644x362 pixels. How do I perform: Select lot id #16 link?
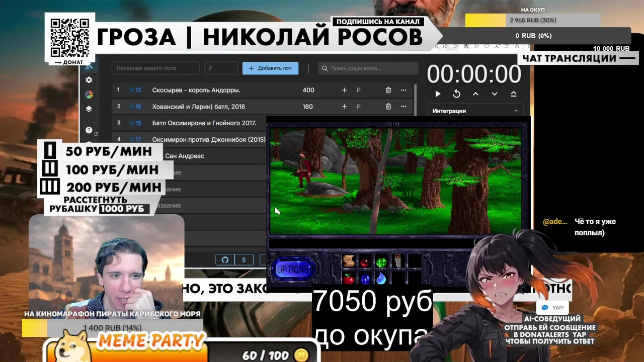[136, 107]
